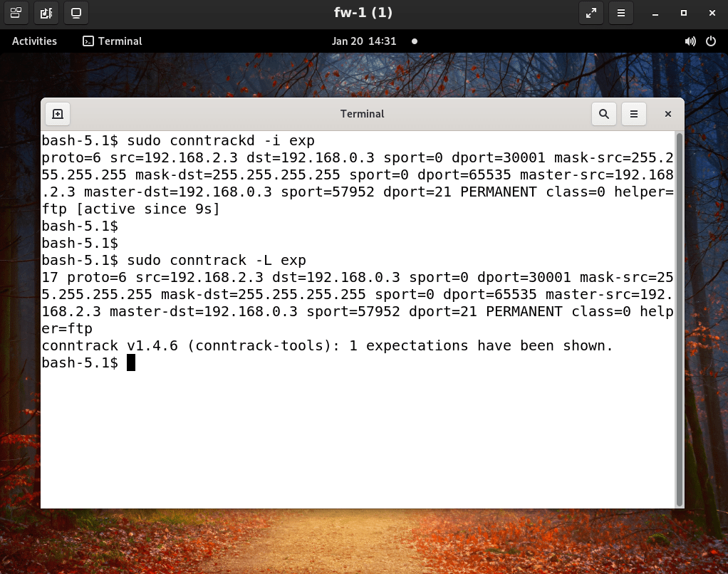Open the Terminal window hamburger menu
The image size is (728, 574).
click(x=633, y=114)
